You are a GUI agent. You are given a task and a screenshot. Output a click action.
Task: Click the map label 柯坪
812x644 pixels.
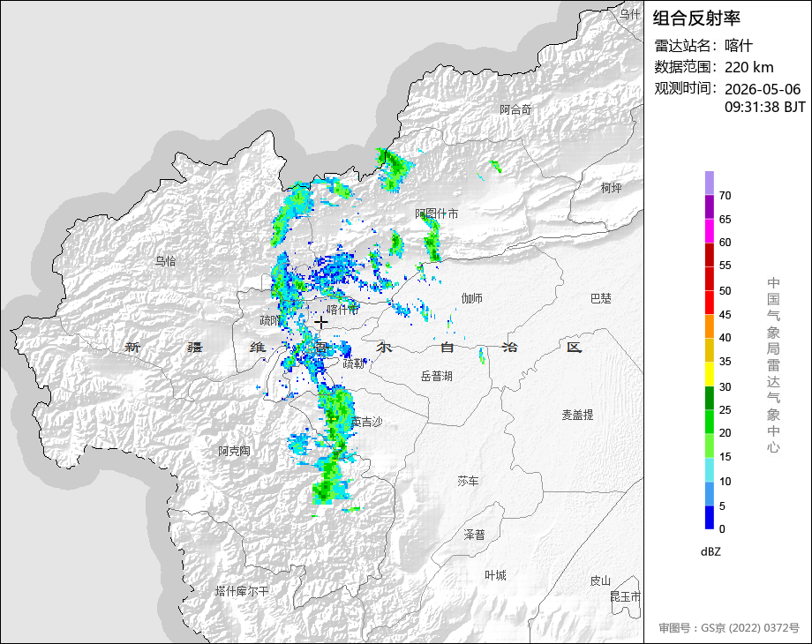(611, 188)
